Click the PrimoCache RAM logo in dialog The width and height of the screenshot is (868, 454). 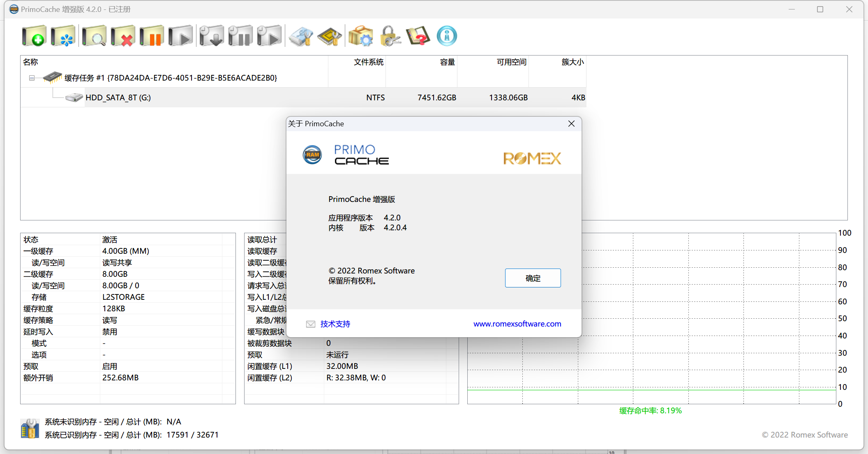(x=312, y=155)
